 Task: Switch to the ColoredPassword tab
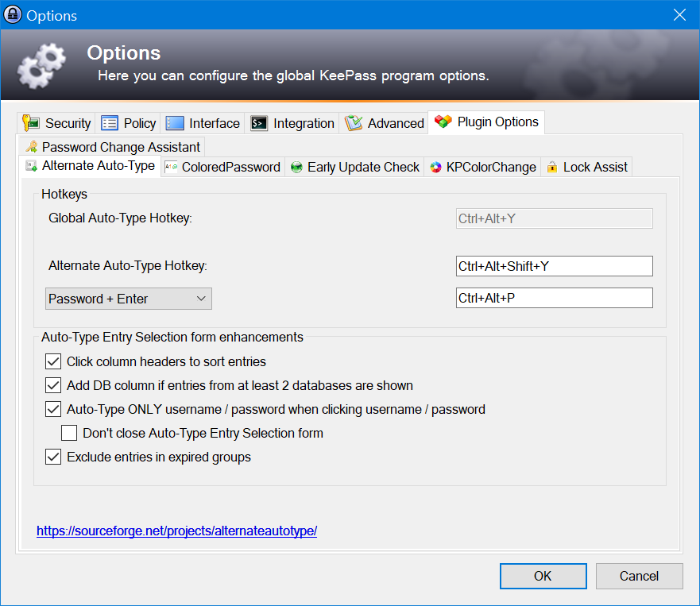click(x=222, y=167)
